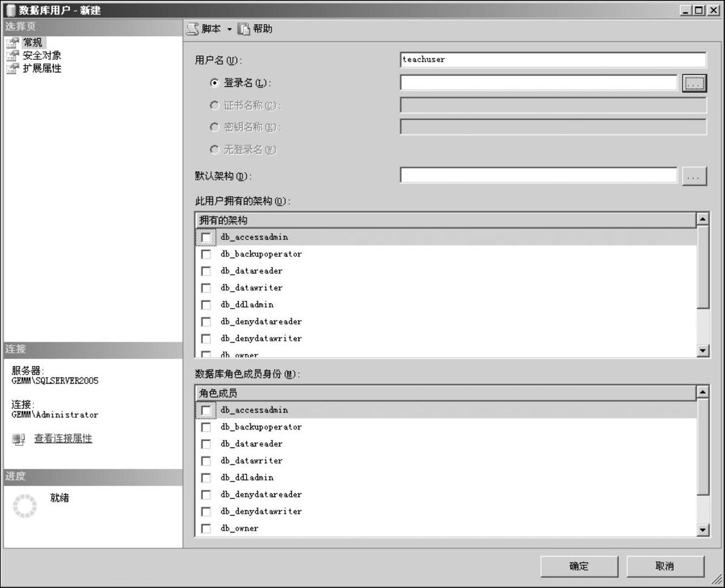This screenshot has height=588, width=725.
Task: Check db_denydatareader in role members list
Action: click(206, 495)
